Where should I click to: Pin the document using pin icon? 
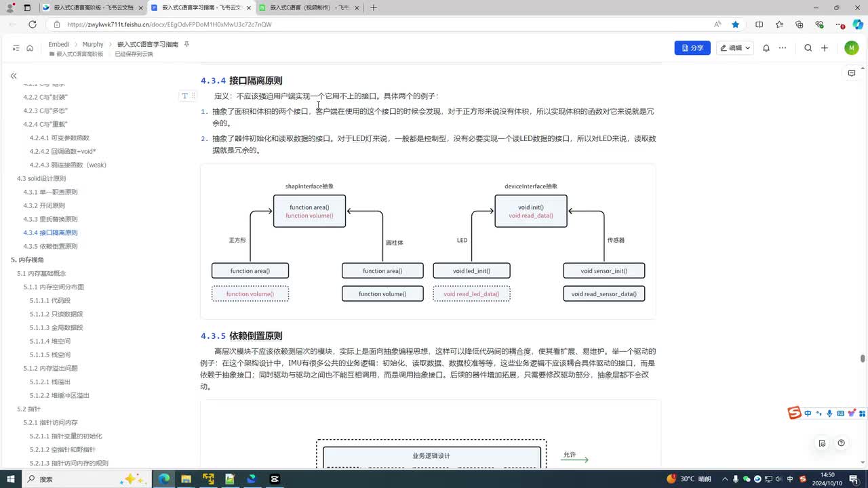tap(186, 44)
